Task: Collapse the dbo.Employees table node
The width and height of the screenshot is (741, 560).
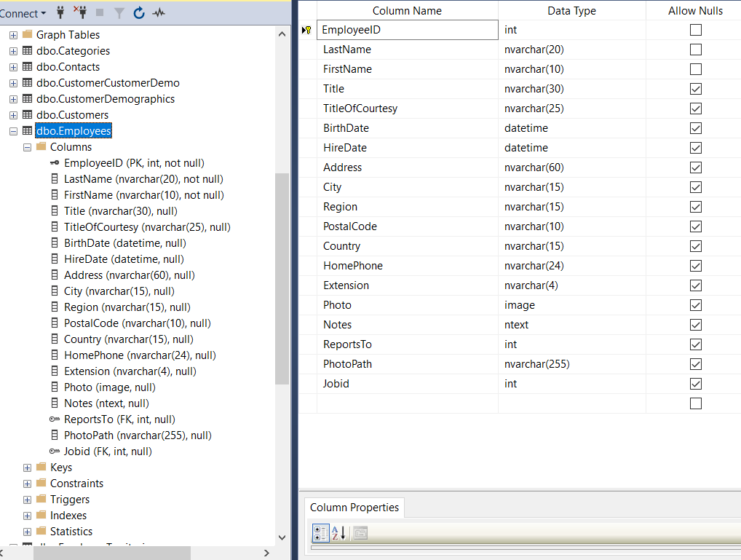Action: click(x=13, y=132)
